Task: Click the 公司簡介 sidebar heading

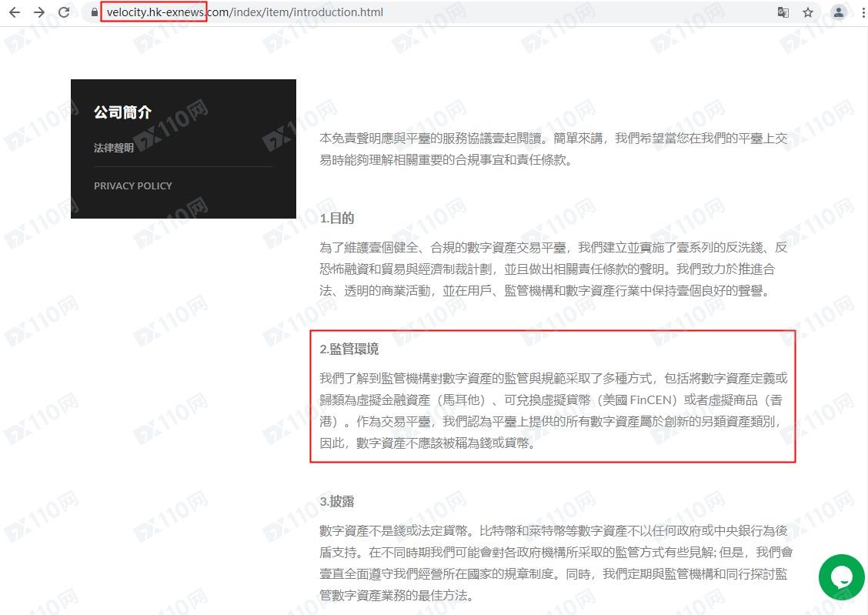Action: coord(122,112)
